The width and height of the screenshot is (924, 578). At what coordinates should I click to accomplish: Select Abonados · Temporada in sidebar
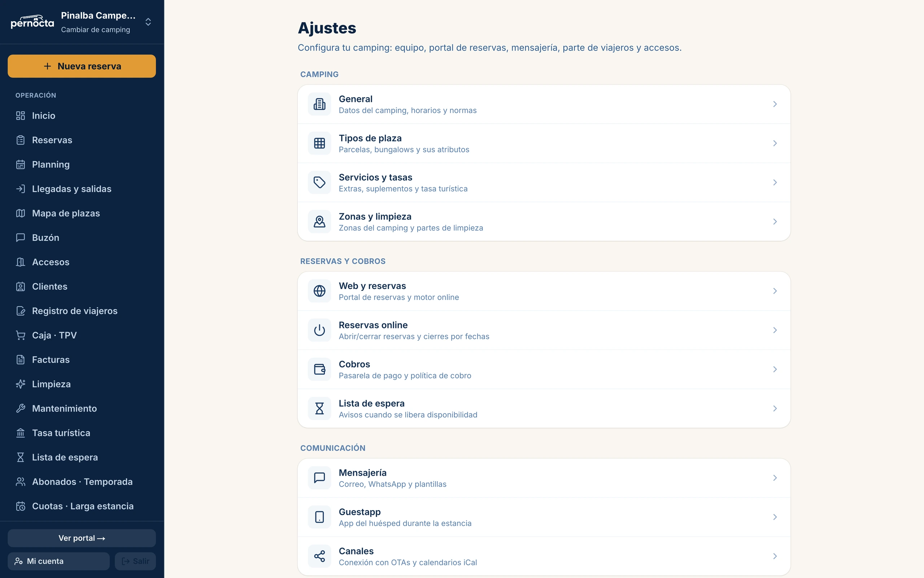[x=82, y=482]
